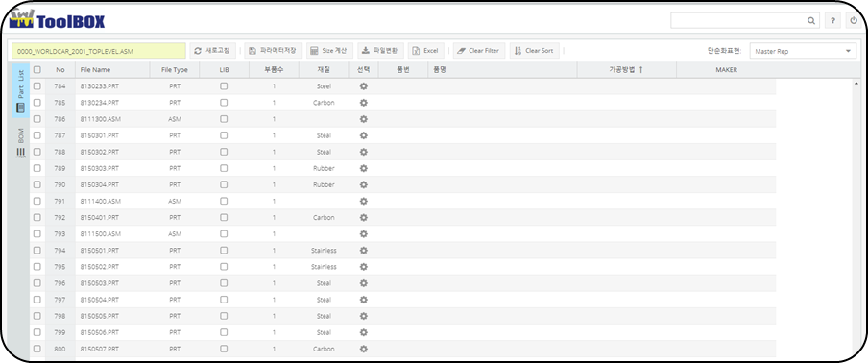Click the Clear Sort button
Image resolution: width=868 pixels, height=363 pixels.
tap(534, 50)
